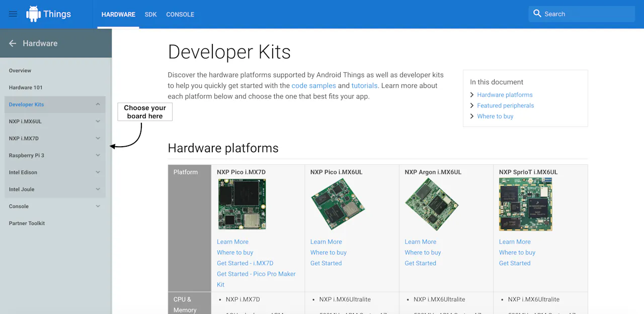This screenshot has width=644, height=314.
Task: Switch to the SDK tab
Action: click(151, 15)
